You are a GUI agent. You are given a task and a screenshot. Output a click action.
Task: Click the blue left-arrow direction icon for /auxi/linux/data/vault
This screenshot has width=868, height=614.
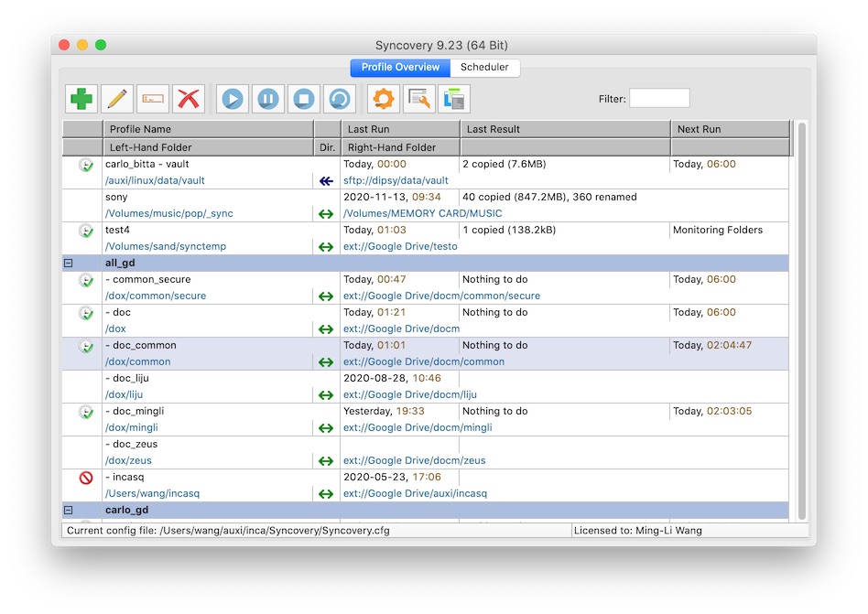326,181
